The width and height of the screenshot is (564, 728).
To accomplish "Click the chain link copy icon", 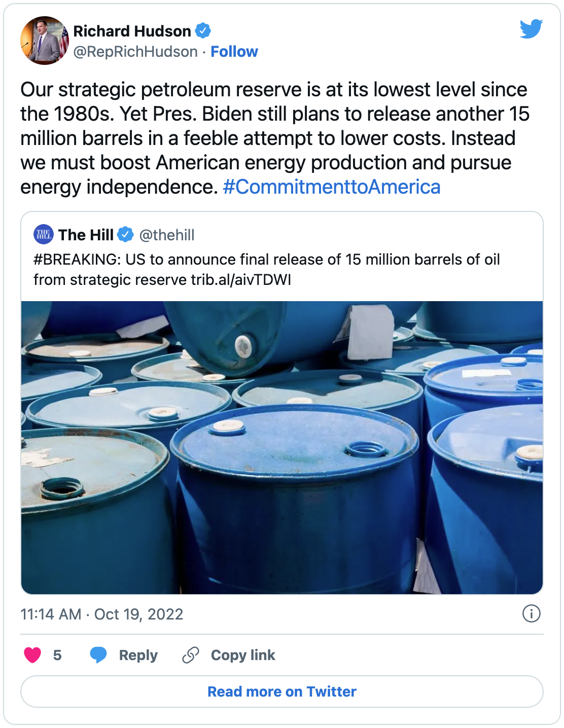I will click(191, 655).
